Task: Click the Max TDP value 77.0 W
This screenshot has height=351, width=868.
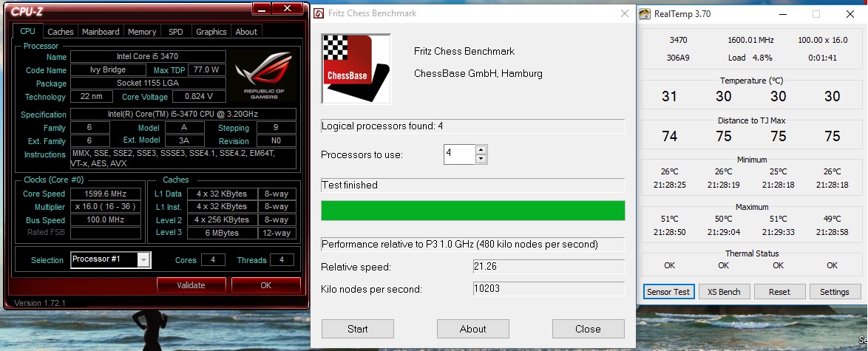Action: [207, 69]
